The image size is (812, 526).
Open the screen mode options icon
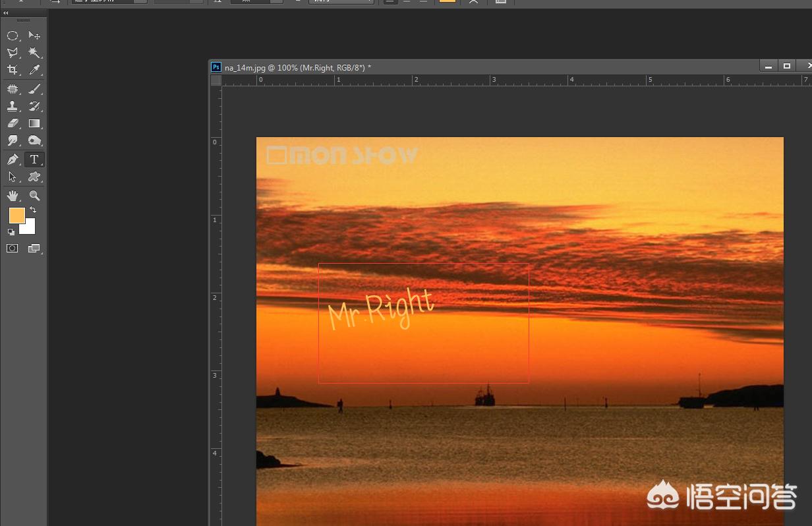coord(34,248)
